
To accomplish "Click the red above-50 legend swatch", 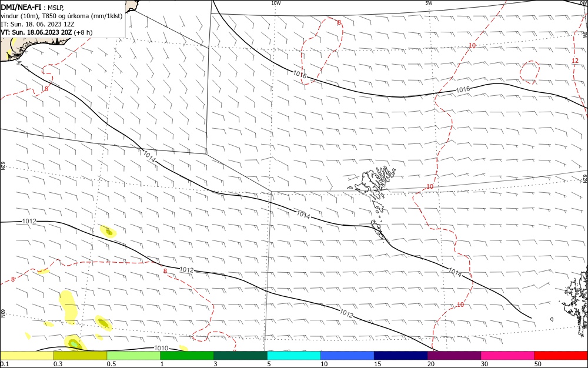I will [561, 356].
